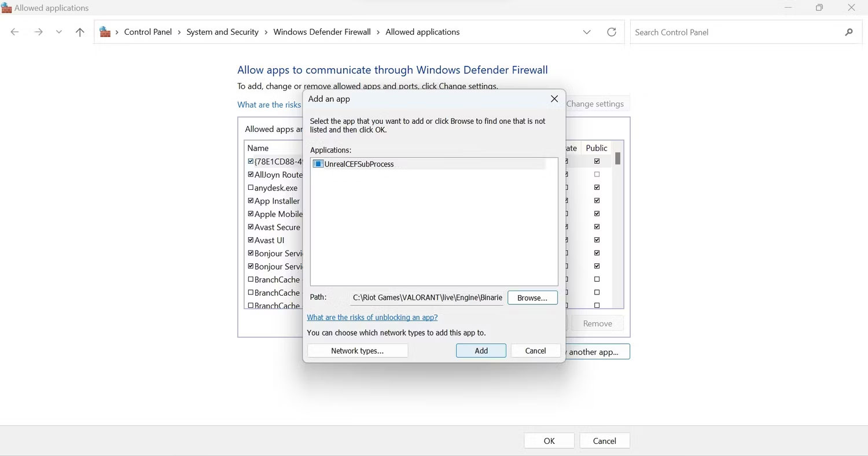This screenshot has height=456, width=868.
Task: Click the Name column header
Action: coord(258,148)
